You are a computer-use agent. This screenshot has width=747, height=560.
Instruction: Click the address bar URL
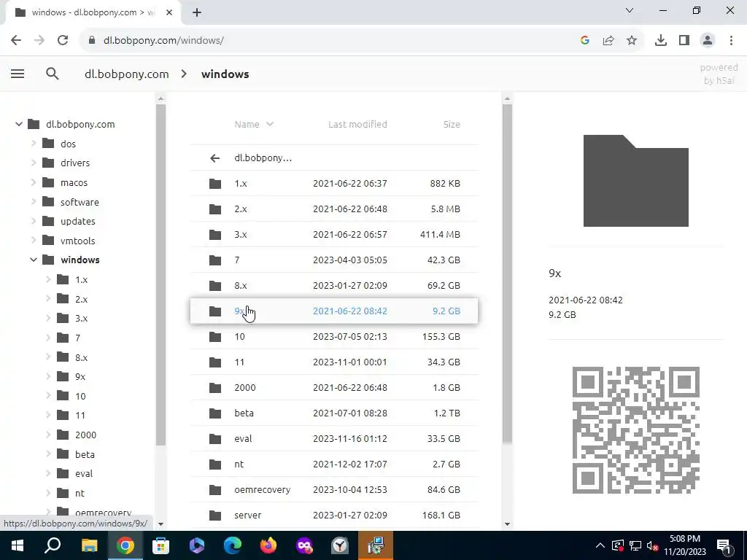tap(163, 41)
